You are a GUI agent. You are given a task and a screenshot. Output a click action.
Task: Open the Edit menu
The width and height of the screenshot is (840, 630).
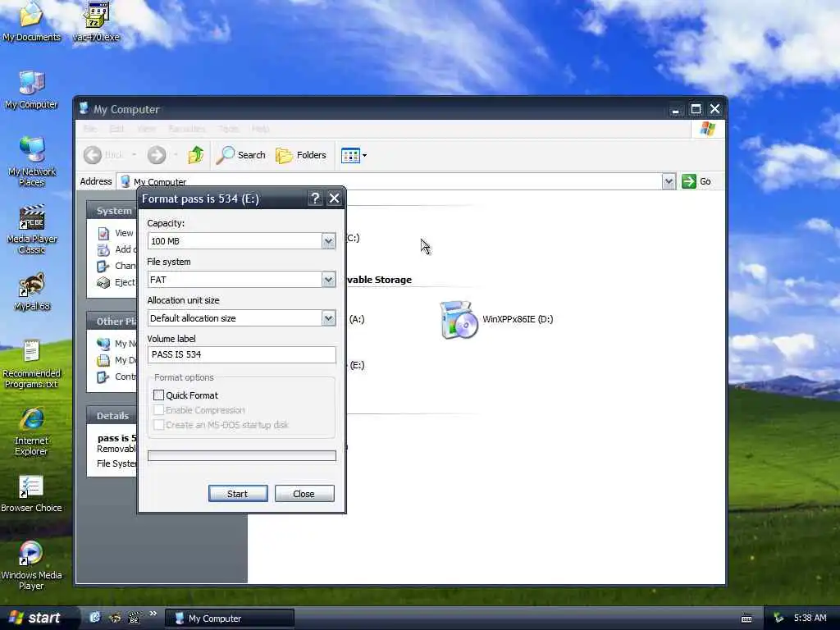pyautogui.click(x=116, y=129)
